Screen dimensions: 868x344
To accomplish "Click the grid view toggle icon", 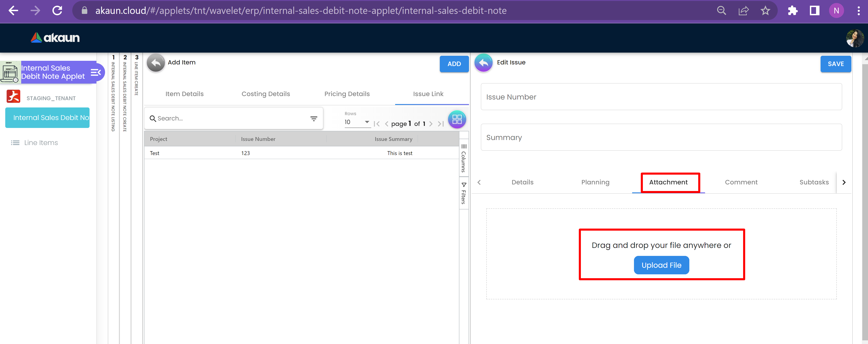I will [x=457, y=119].
